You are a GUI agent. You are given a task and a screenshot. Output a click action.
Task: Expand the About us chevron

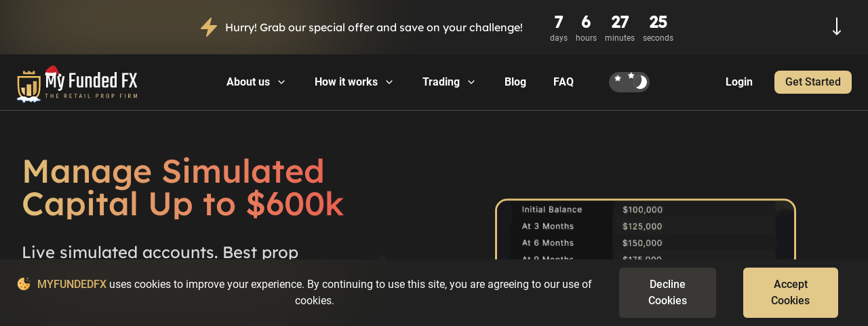pyautogui.click(x=281, y=82)
